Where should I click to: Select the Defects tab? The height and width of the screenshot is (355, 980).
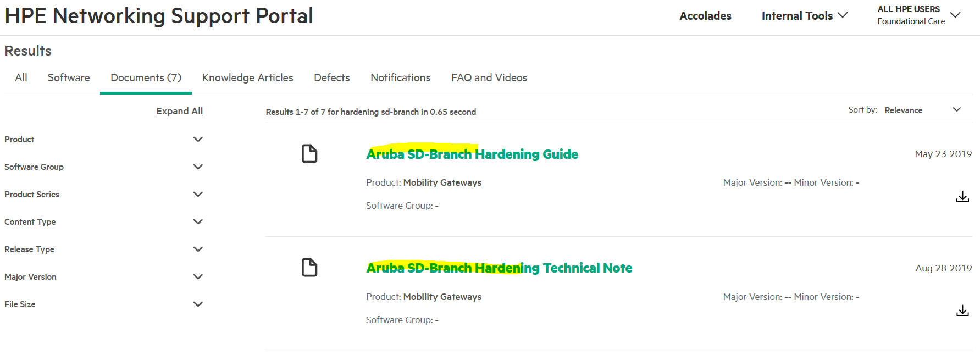[331, 78]
